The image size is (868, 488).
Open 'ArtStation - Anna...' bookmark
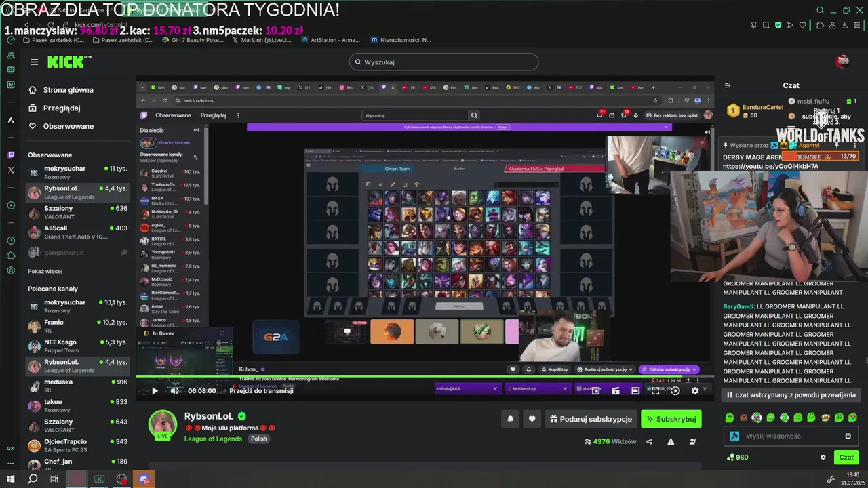tap(330, 40)
